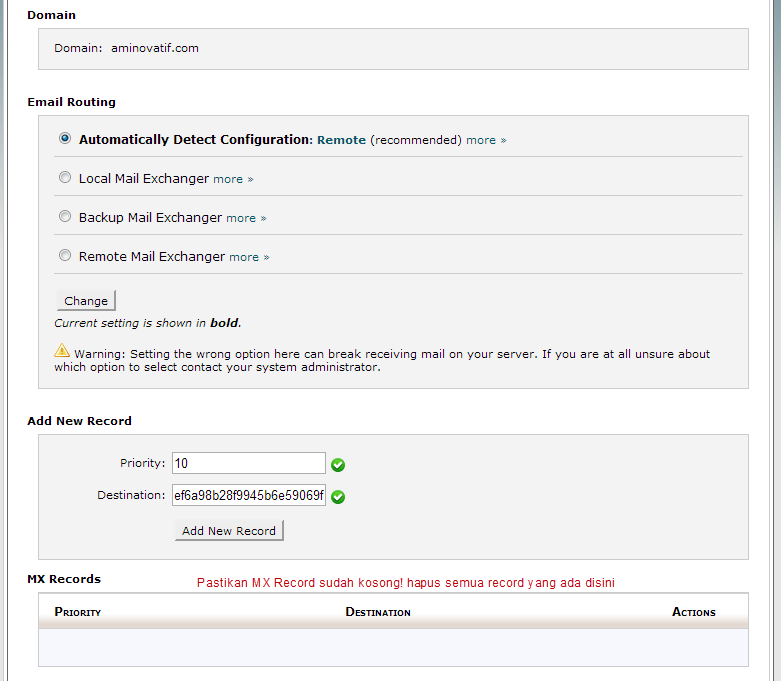
Task: Choose the Local Mail Exchanger option
Action: 65,178
